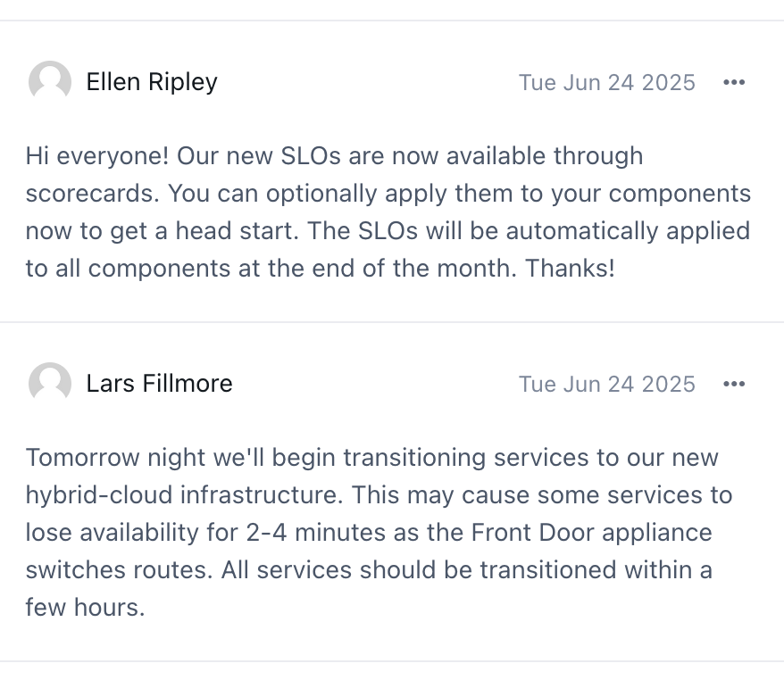Select Lars Fillmore's hybrid-cloud transition message
784x680 pixels.
[379, 532]
